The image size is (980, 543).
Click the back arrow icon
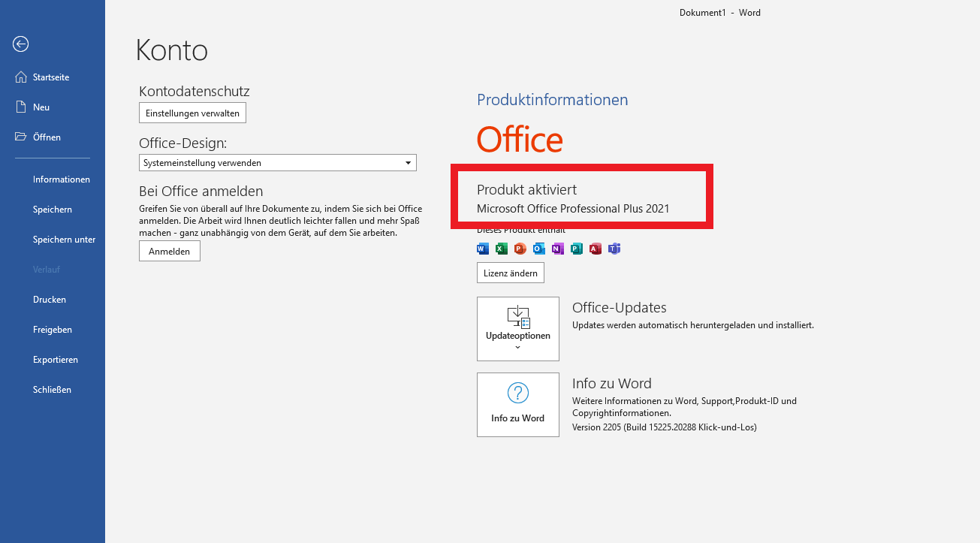tap(21, 44)
